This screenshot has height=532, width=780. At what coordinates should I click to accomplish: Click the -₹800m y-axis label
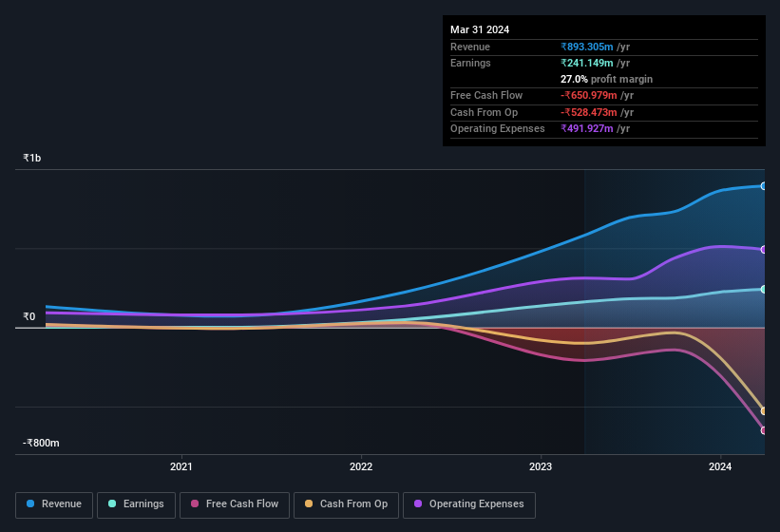(x=41, y=443)
